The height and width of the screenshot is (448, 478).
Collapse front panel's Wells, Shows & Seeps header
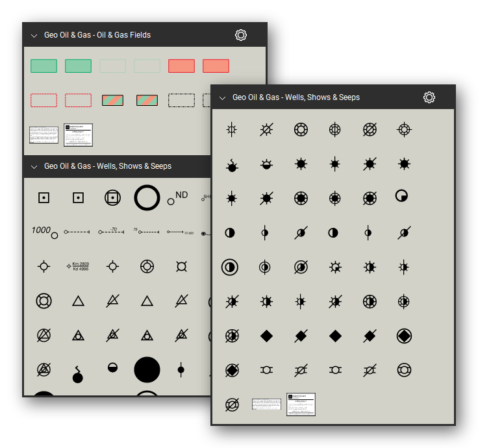pos(223,98)
